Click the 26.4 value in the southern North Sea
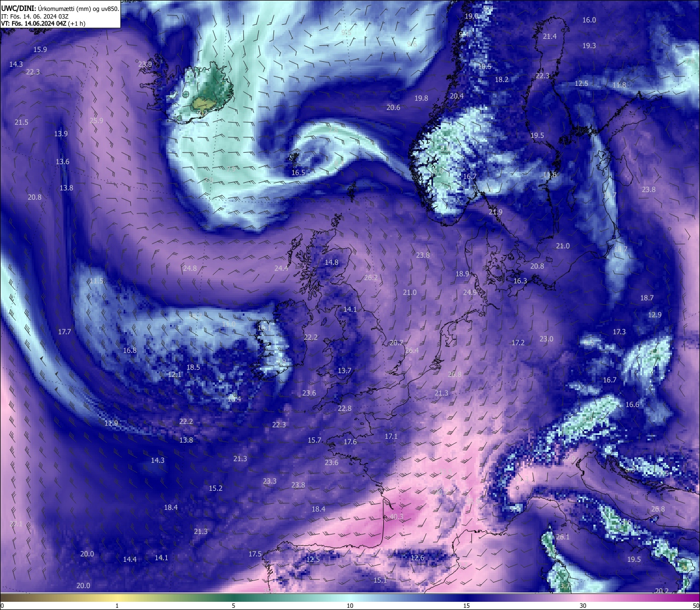700x610 pixels. pyautogui.click(x=412, y=350)
